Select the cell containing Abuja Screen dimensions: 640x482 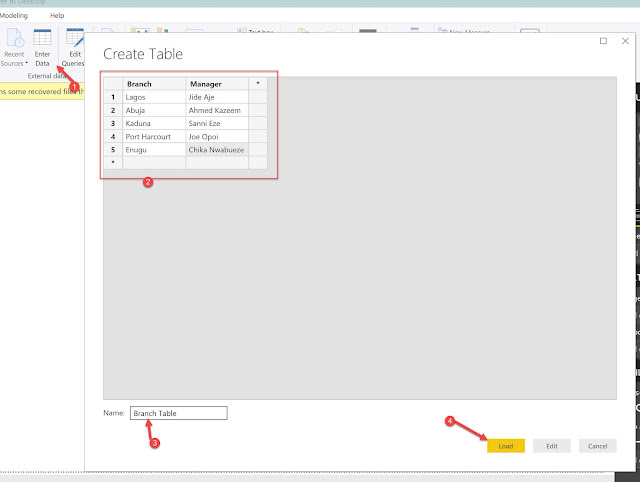pyautogui.click(x=154, y=110)
